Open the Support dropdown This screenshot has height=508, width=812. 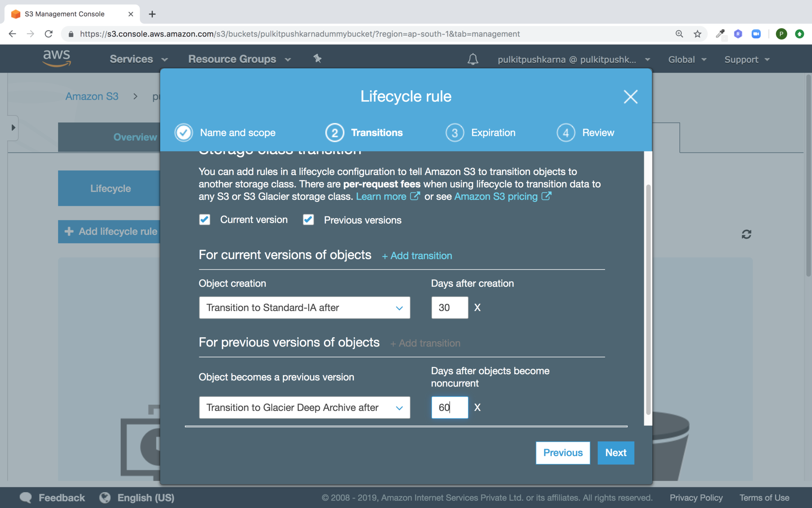coord(747,59)
